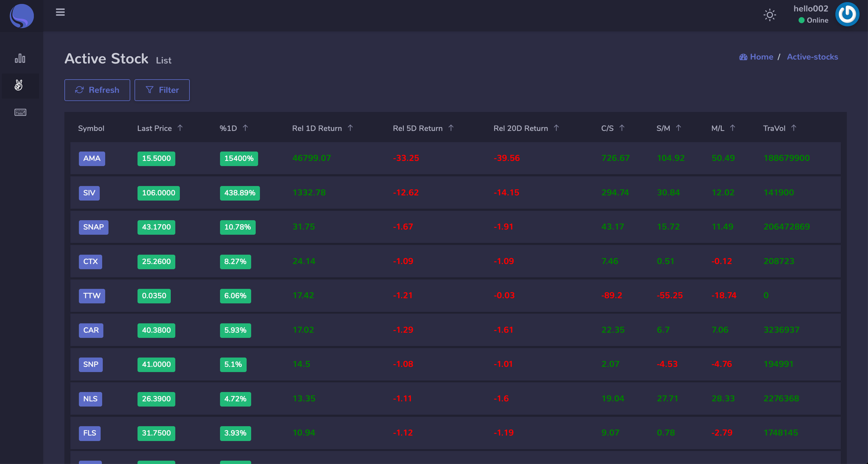The image size is (868, 464).
Task: Open the bar chart sidebar icon
Action: click(20, 58)
